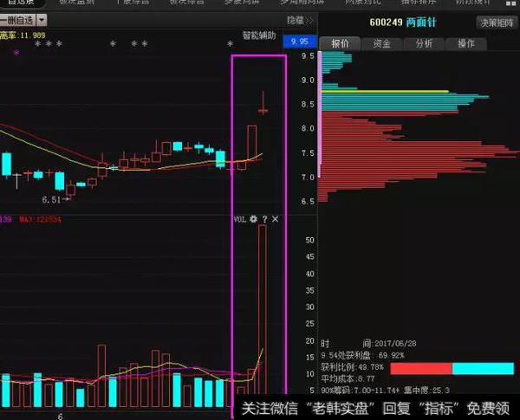
Task: Close the VOL indicator panel
Action: tap(276, 220)
